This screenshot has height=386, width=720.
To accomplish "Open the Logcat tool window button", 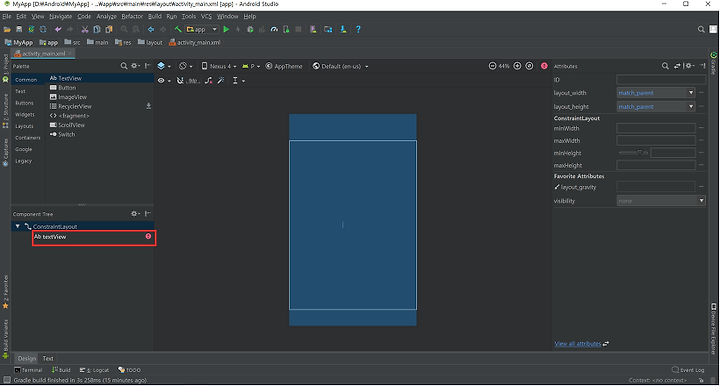I will click(x=94, y=370).
